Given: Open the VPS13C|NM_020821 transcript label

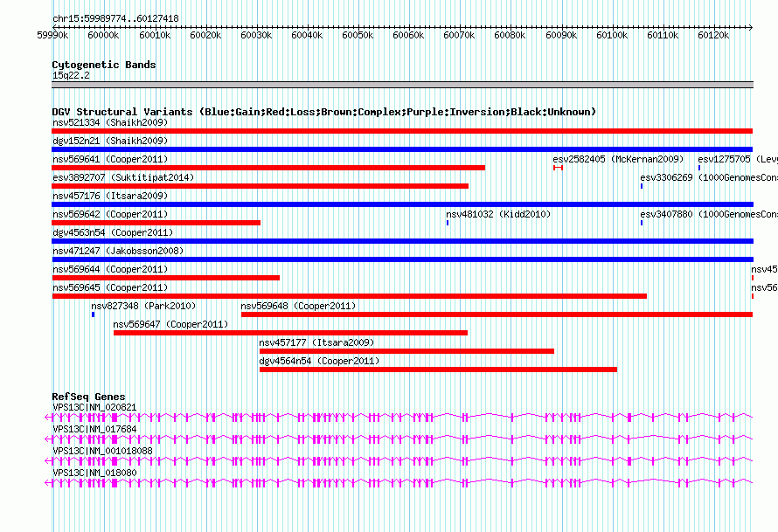Looking at the screenshot, I should pyautogui.click(x=94, y=408).
